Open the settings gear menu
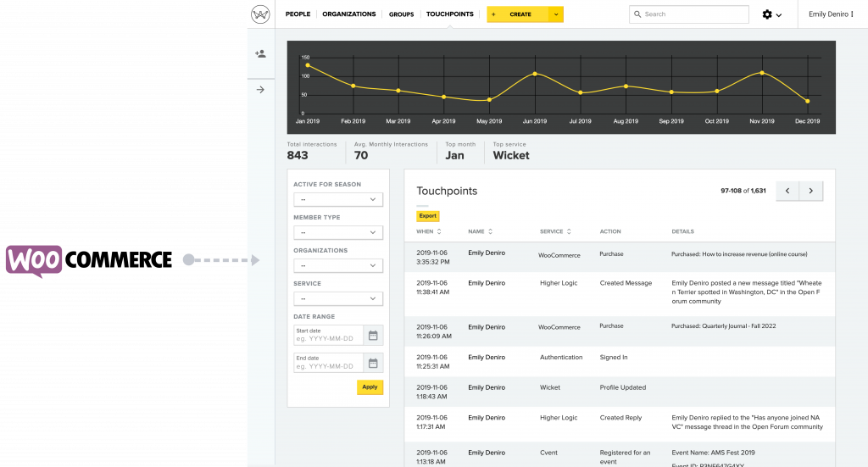Viewport: 868px width, 467px height. [x=771, y=14]
